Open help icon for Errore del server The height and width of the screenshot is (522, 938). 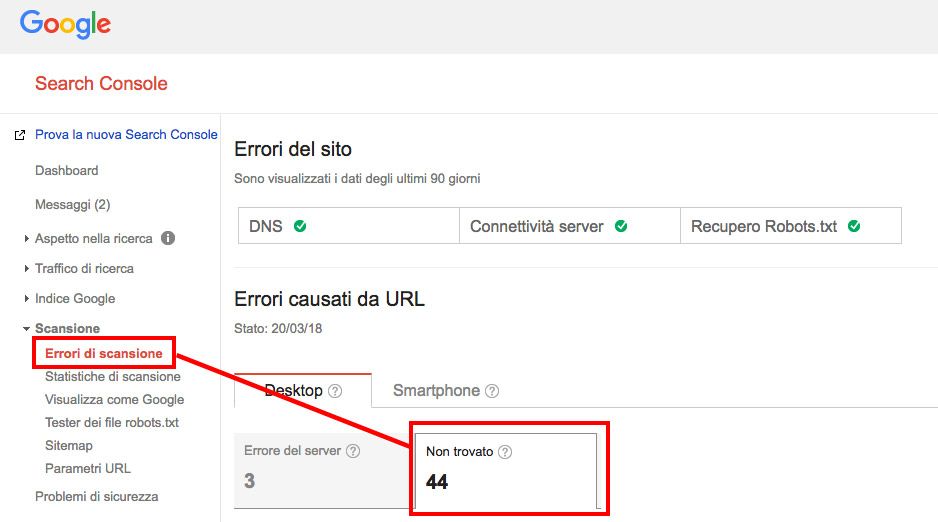[x=354, y=451]
